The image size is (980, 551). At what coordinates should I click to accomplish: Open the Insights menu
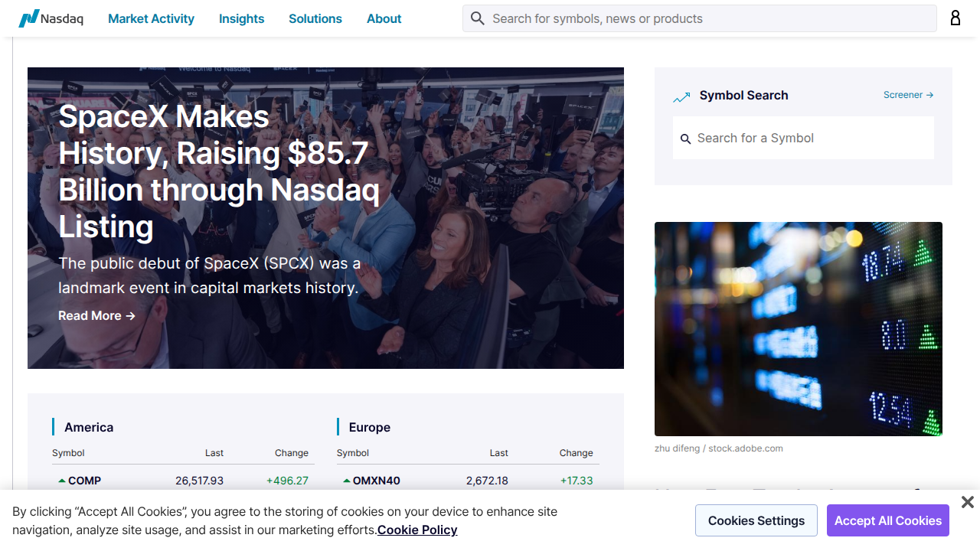pyautogui.click(x=241, y=18)
